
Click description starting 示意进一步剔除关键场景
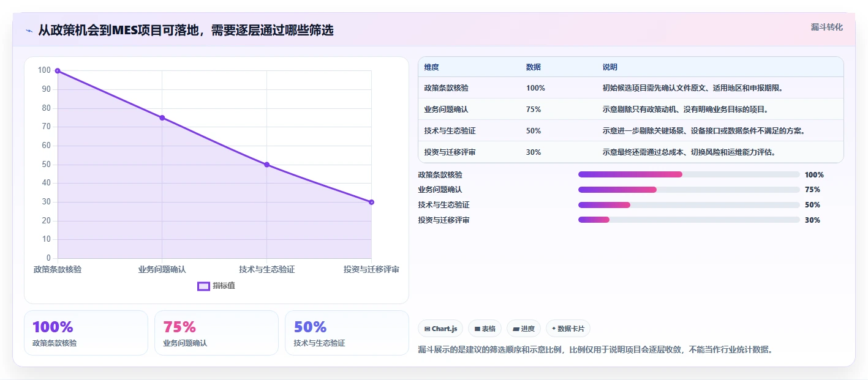pyautogui.click(x=704, y=131)
